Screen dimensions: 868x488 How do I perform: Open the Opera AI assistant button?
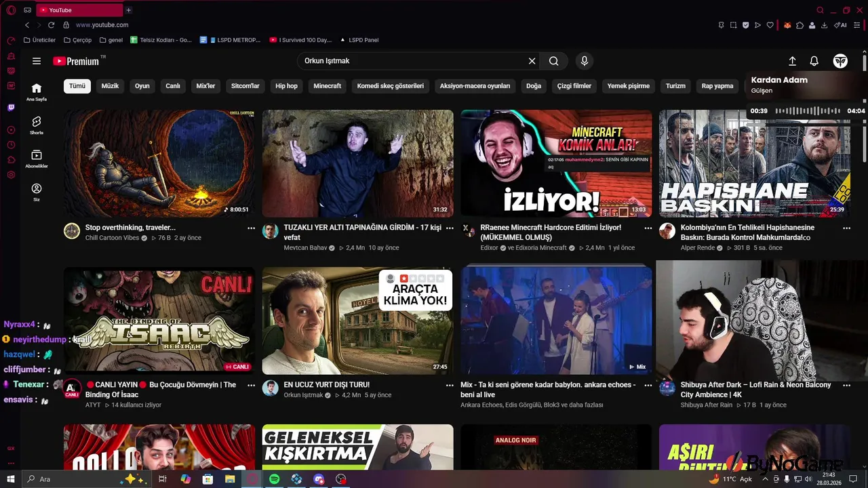point(842,25)
